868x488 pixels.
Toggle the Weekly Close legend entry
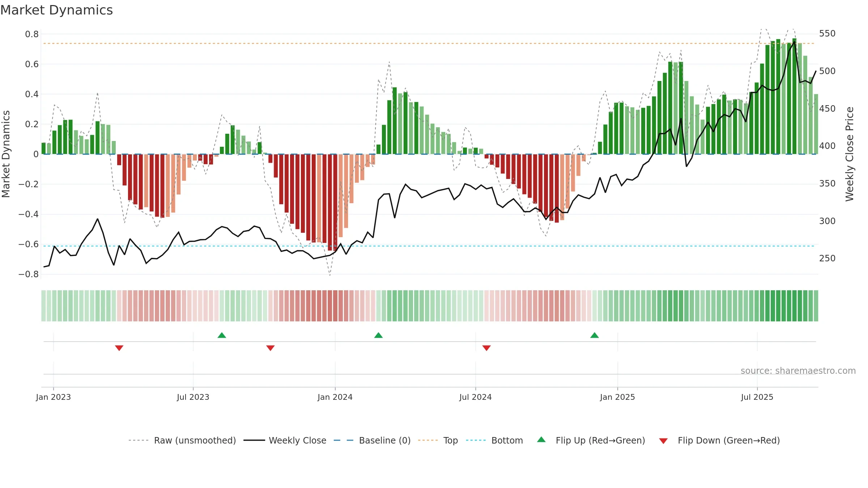pos(285,440)
